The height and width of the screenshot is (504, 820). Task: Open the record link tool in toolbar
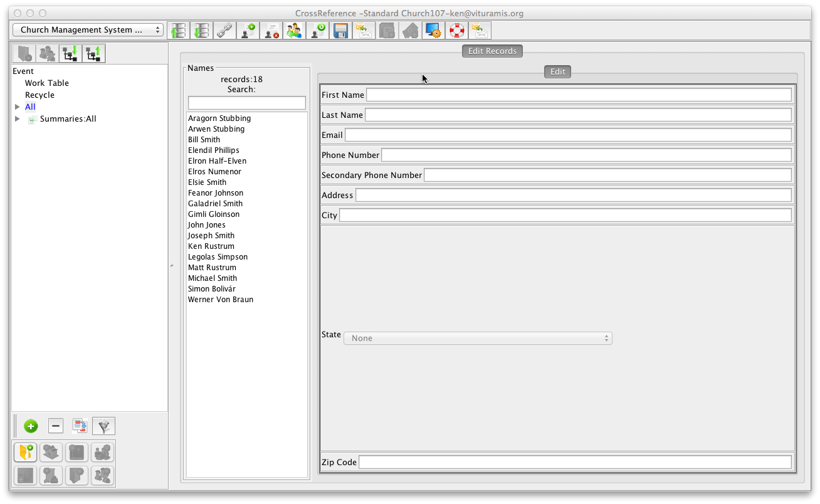coord(224,30)
